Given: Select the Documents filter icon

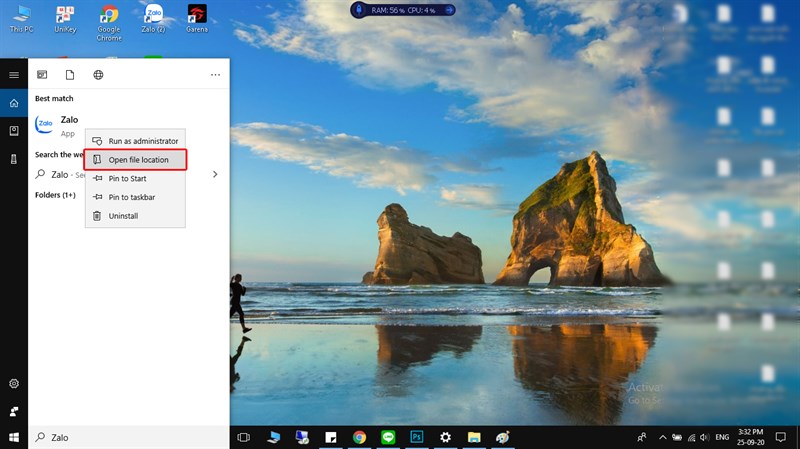Looking at the screenshot, I should (70, 75).
